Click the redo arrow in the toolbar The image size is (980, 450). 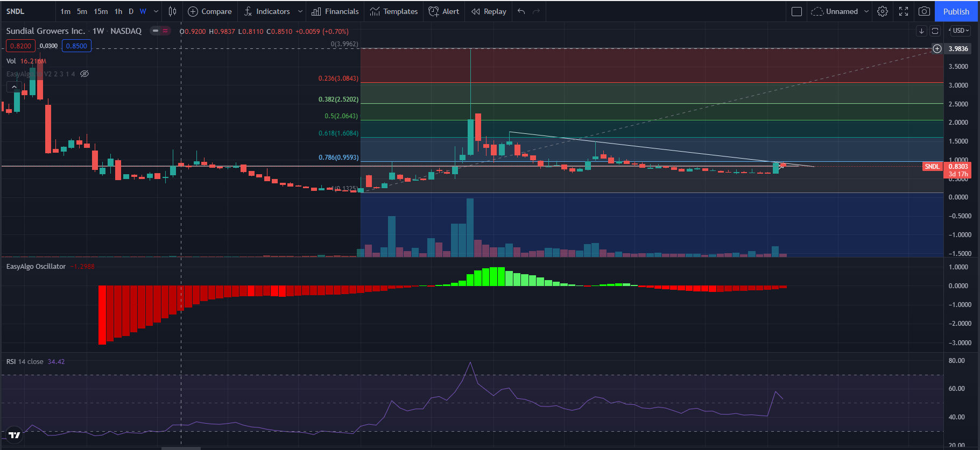[x=536, y=11]
